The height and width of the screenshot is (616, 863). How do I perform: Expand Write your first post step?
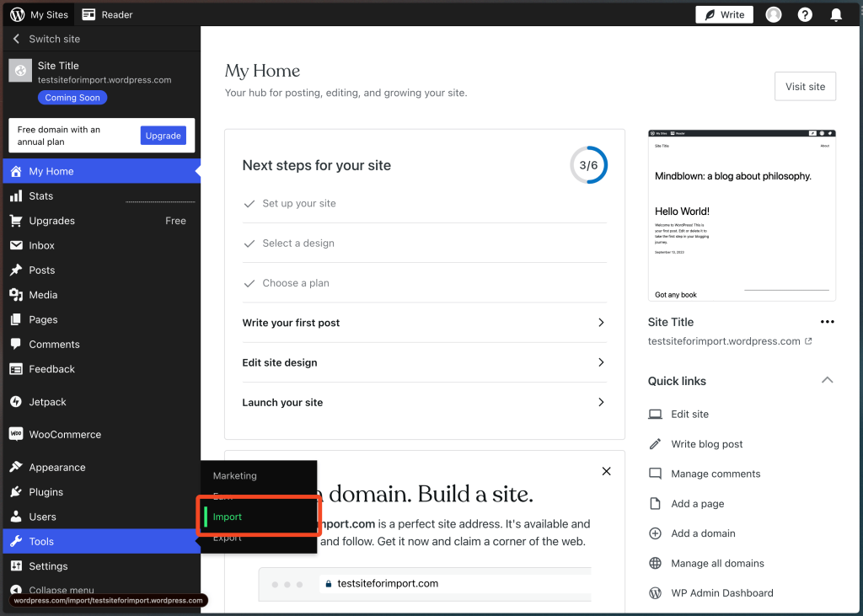[x=424, y=323]
